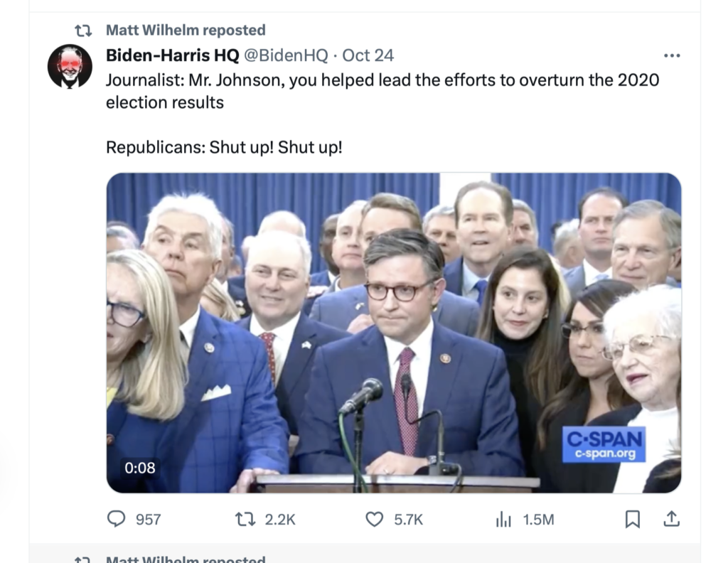Click the small repost icon beside Matt Wilhelm
728x563 pixels.
(x=84, y=30)
